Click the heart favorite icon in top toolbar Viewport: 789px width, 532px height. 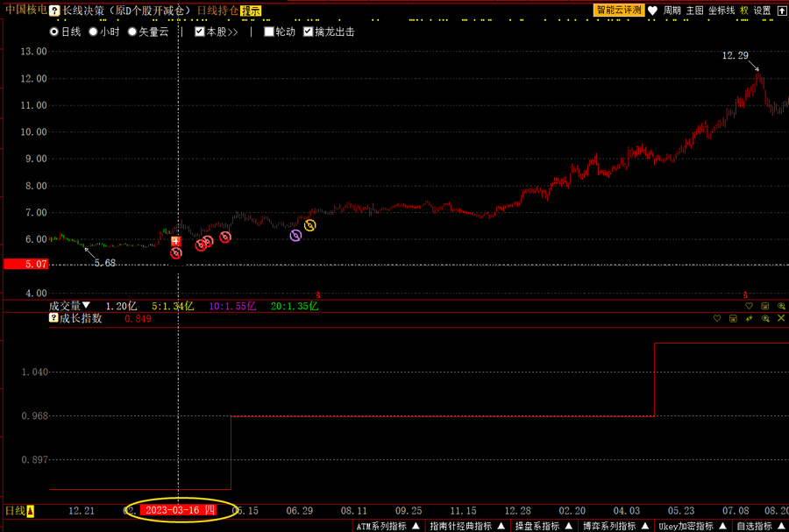tap(652, 11)
